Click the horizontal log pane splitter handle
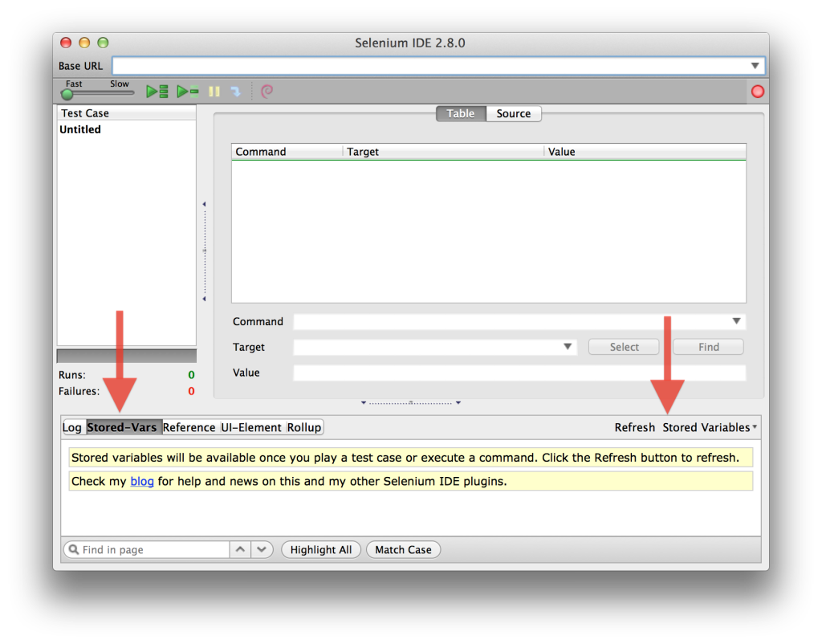Screen dimensions: 822x644 click(x=410, y=403)
